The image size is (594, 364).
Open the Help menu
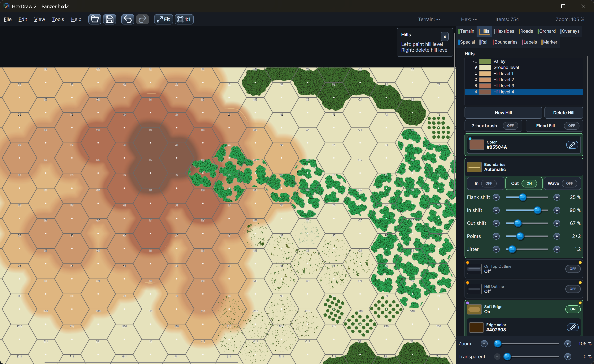[x=76, y=19]
